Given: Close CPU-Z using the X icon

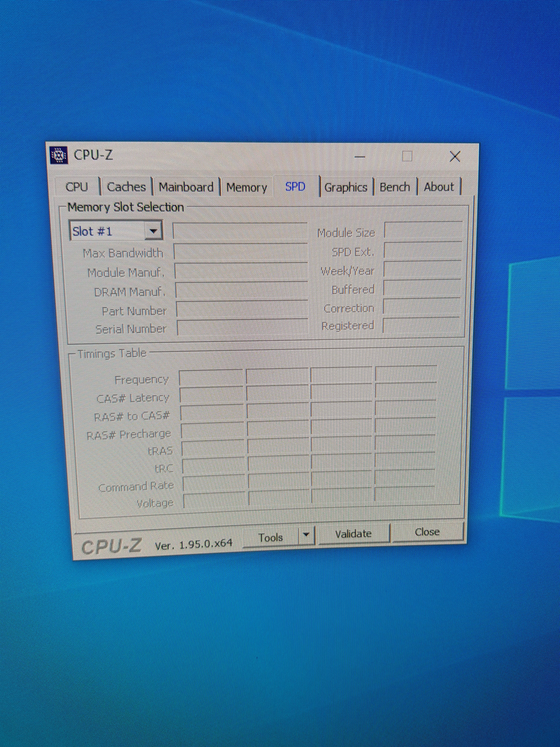Looking at the screenshot, I should point(455,156).
